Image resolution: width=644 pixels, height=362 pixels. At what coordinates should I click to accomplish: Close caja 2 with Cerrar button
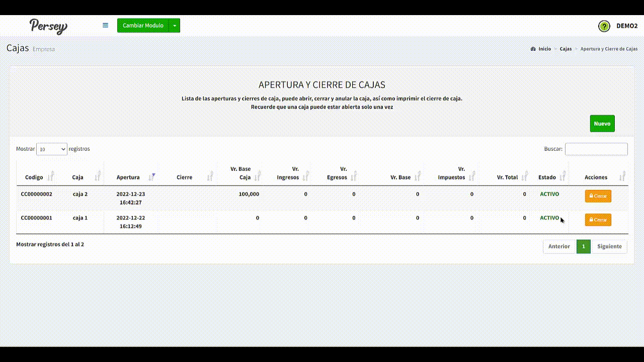598,196
